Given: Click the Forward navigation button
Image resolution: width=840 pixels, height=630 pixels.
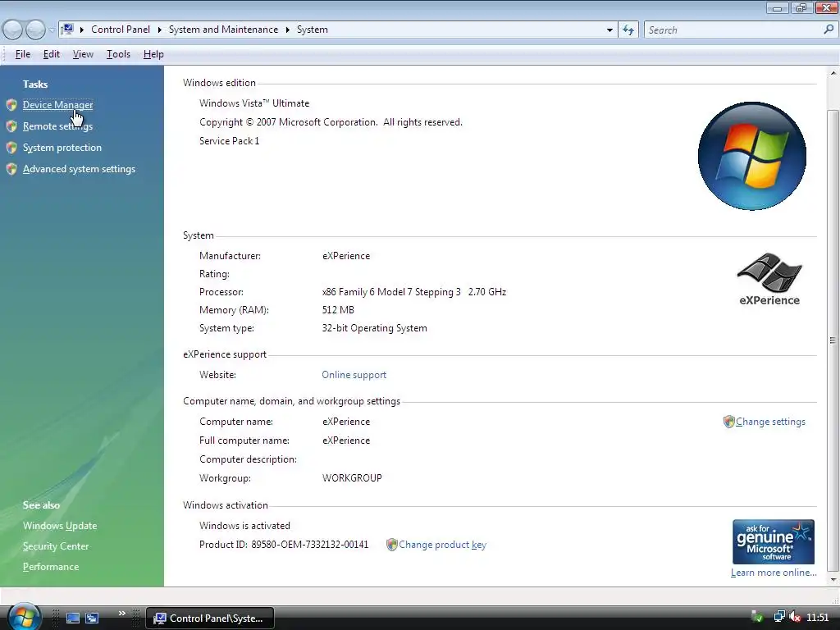Looking at the screenshot, I should coord(35,30).
